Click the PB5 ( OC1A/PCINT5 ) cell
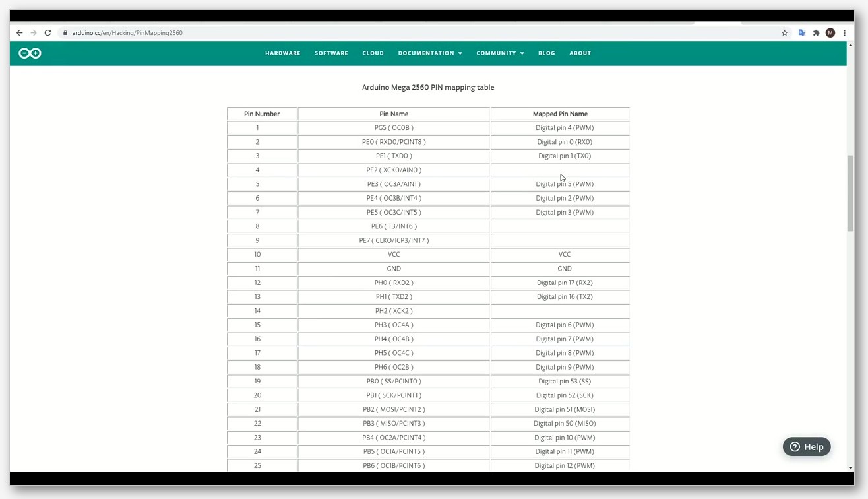This screenshot has height=499, width=868. click(394, 451)
